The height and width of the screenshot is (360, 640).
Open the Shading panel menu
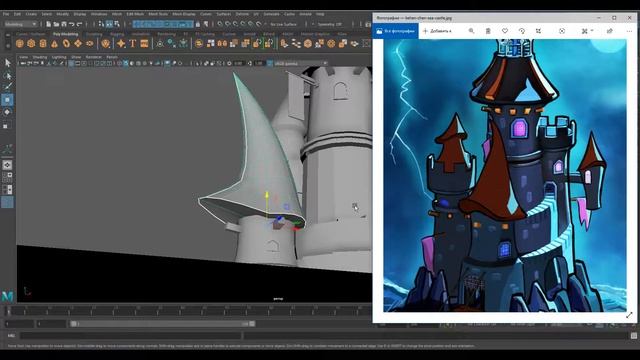click(40, 57)
